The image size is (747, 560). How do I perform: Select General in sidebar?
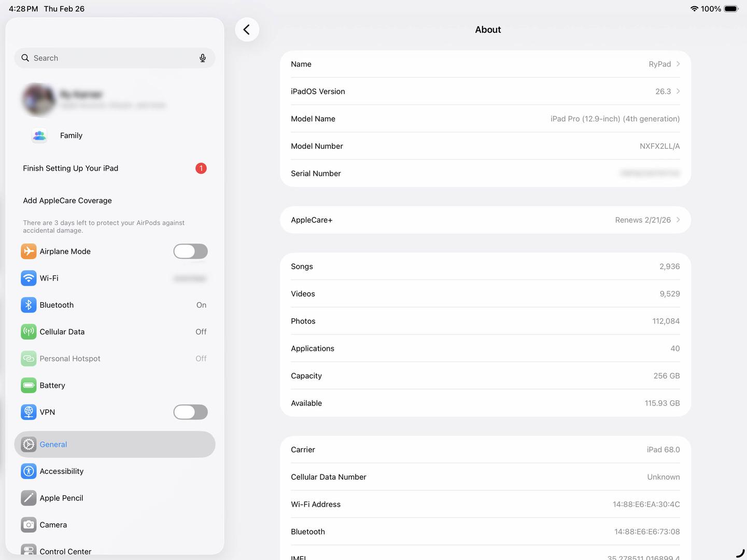(x=115, y=444)
